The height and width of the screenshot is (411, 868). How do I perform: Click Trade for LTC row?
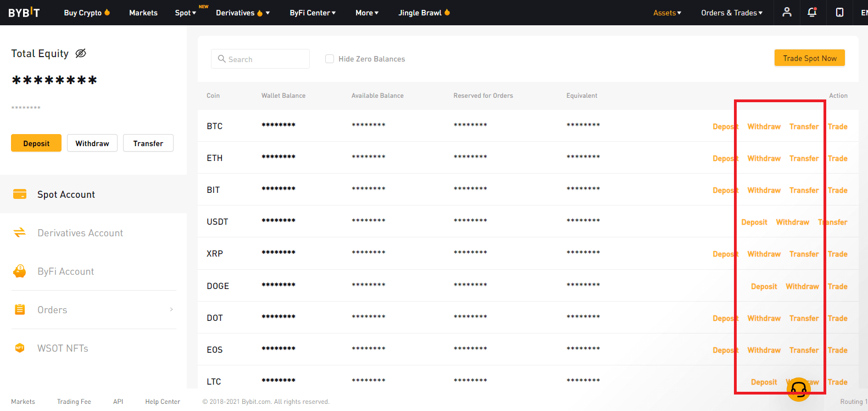[837, 382]
